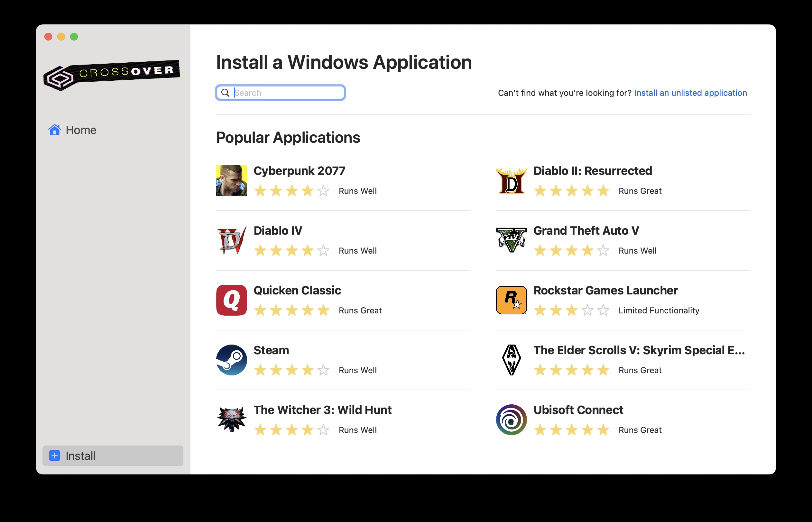The height and width of the screenshot is (522, 812).
Task: Open the Diablo II: Resurrected title
Action: coord(593,171)
